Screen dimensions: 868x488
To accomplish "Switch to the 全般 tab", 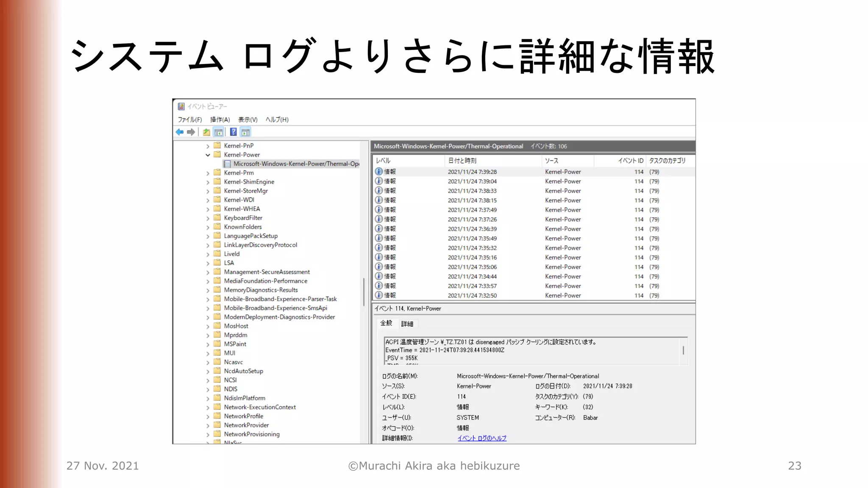I will 386,323.
